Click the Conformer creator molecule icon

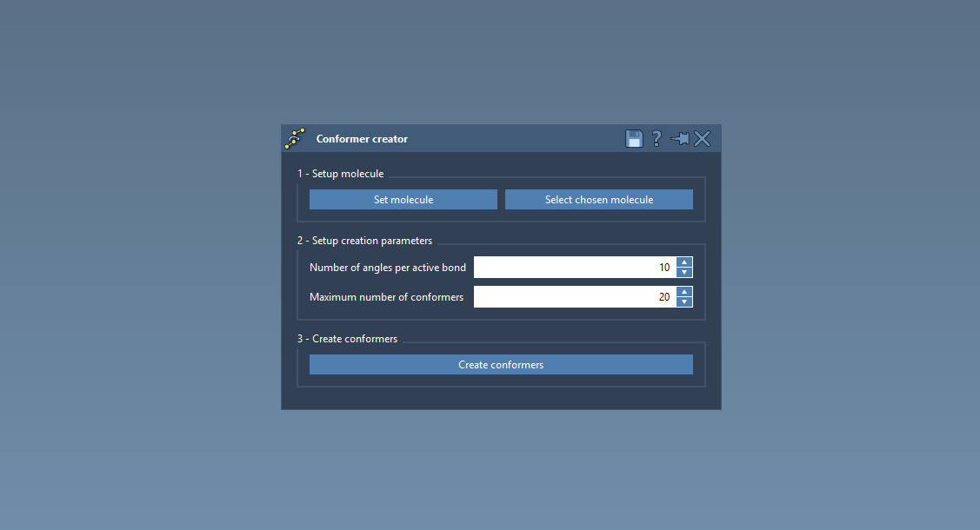[x=295, y=139]
